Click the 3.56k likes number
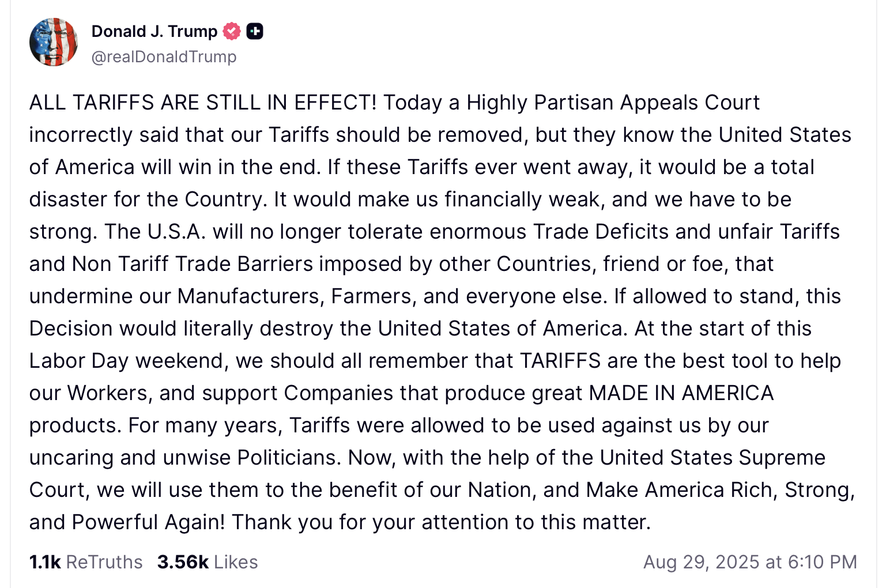The height and width of the screenshot is (588, 890). [183, 562]
